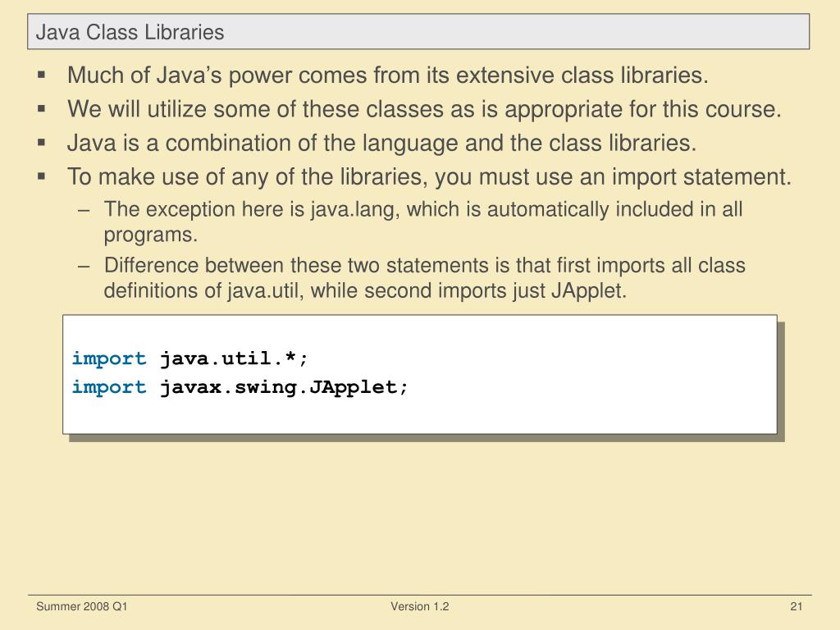The height and width of the screenshot is (630, 840).
Task: Click the dash marker before "Difference between"
Action: tap(84, 266)
